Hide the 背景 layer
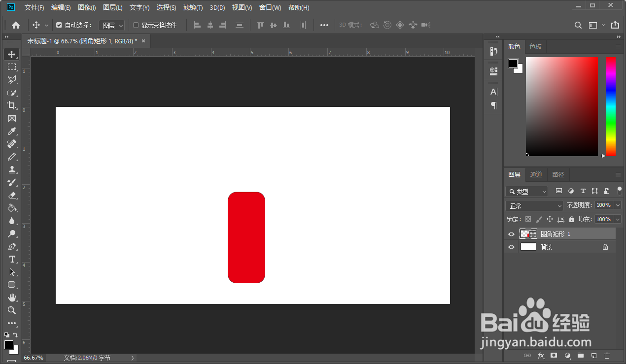 [511, 247]
